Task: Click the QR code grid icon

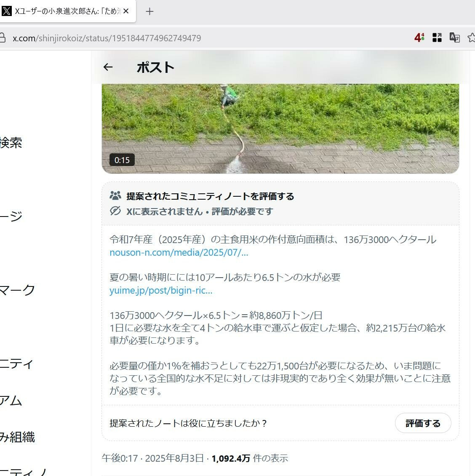Action: [437, 37]
